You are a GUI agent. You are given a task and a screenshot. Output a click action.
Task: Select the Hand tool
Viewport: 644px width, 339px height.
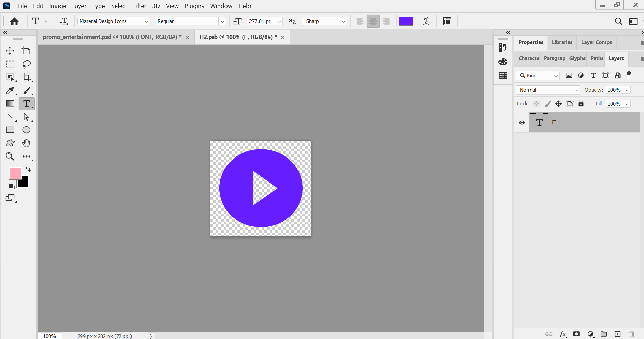(x=26, y=143)
